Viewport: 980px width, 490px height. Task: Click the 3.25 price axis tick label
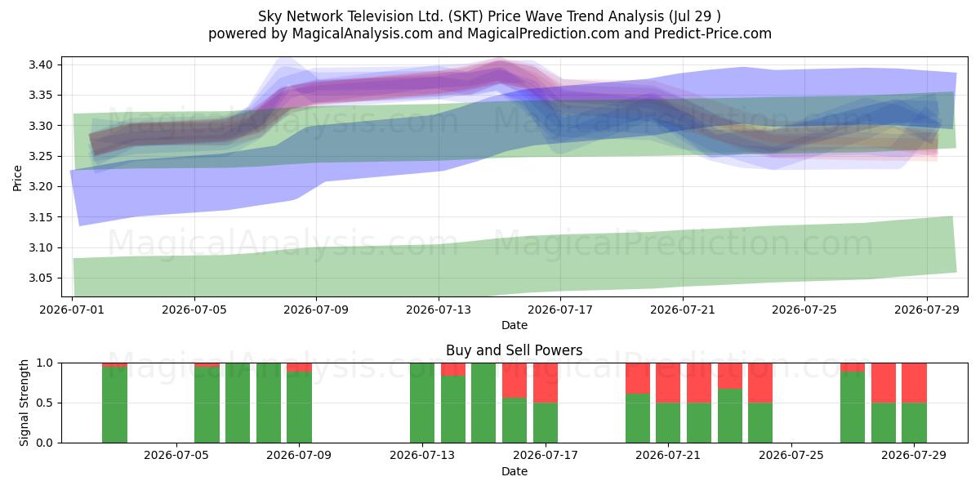[x=41, y=156]
